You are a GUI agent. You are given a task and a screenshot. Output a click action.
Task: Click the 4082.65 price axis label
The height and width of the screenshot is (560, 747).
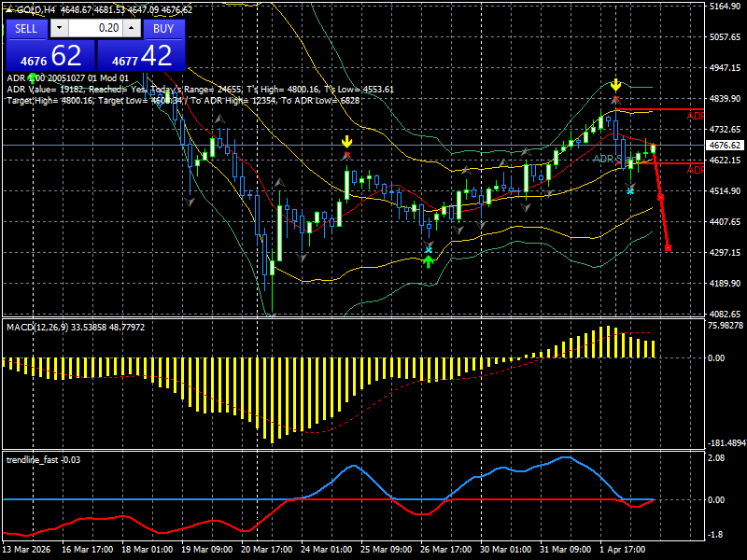click(726, 314)
